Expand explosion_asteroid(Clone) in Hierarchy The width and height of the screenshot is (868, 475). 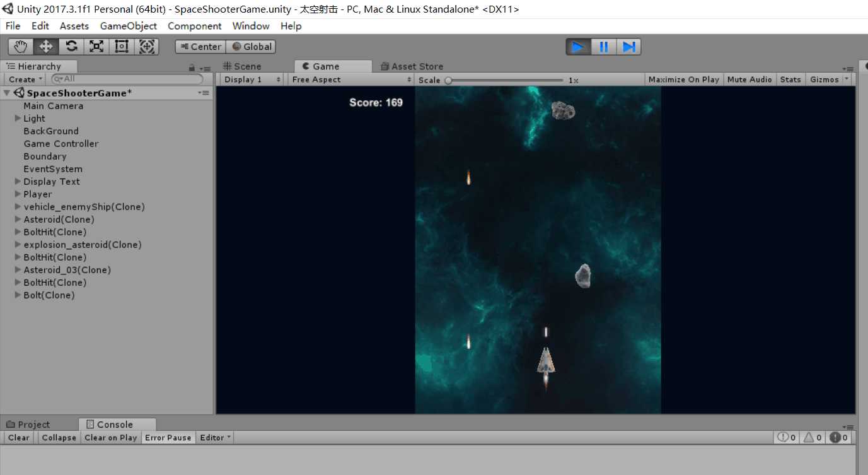18,244
